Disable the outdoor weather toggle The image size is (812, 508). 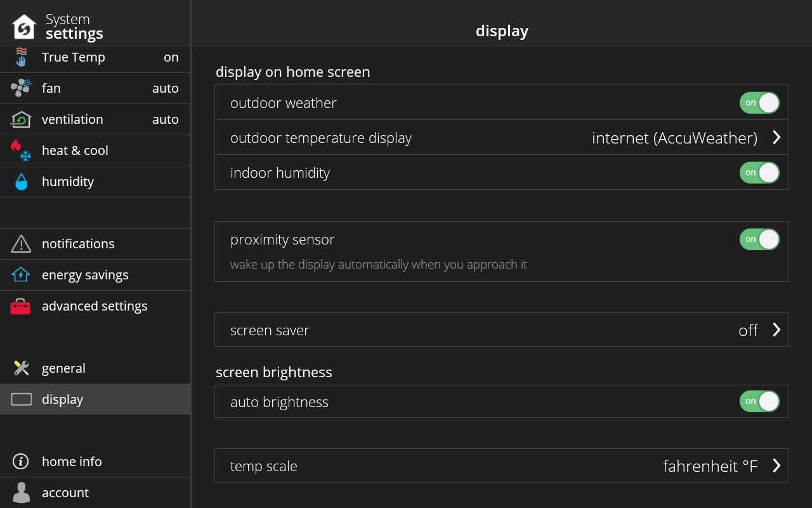[759, 103]
